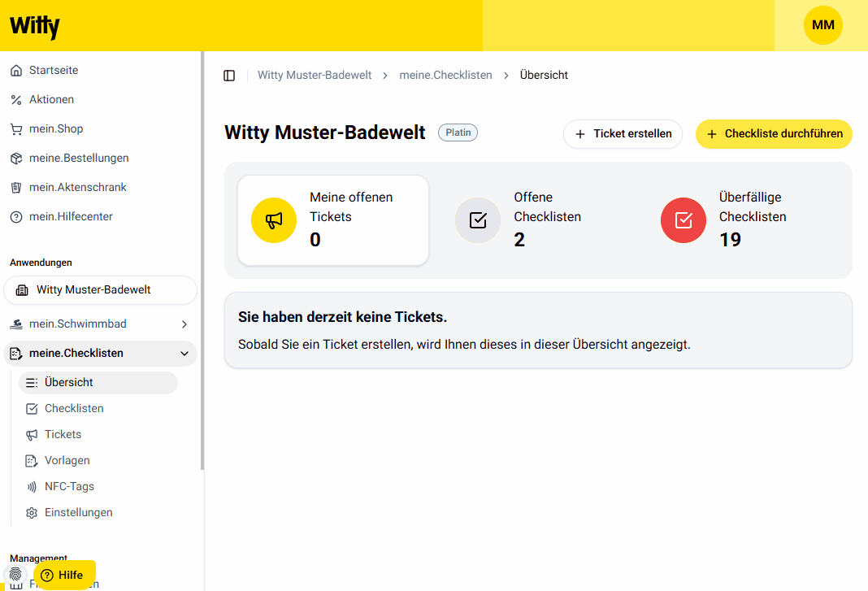Open the Witty Muster-Badewelt application selector

[x=100, y=290]
